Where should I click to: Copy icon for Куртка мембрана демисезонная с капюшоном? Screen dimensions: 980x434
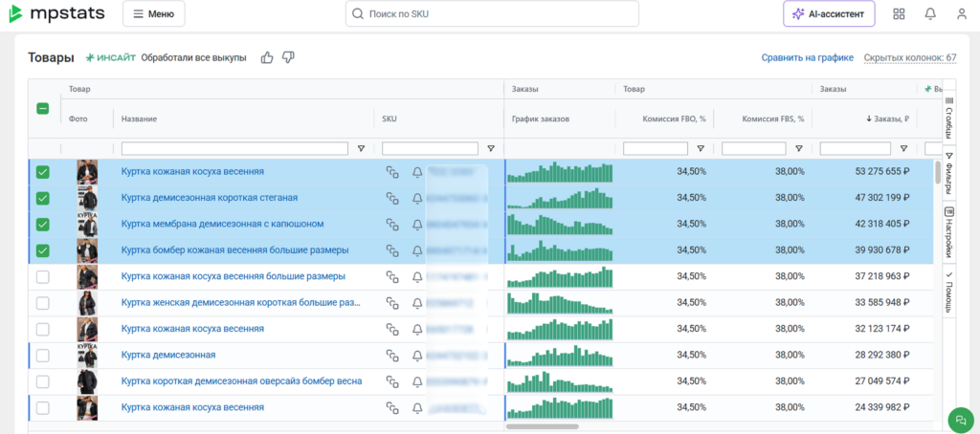(x=391, y=225)
